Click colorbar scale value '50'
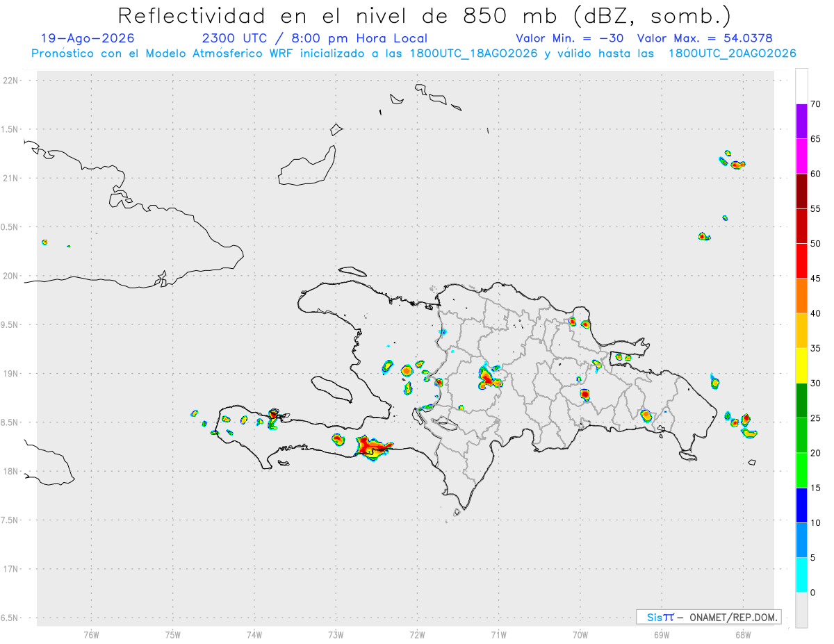 coord(815,244)
